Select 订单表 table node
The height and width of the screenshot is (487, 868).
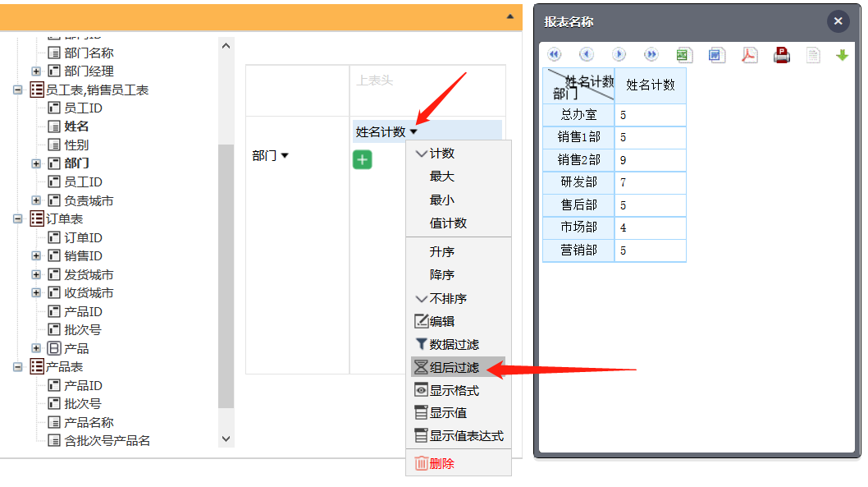[64, 218]
